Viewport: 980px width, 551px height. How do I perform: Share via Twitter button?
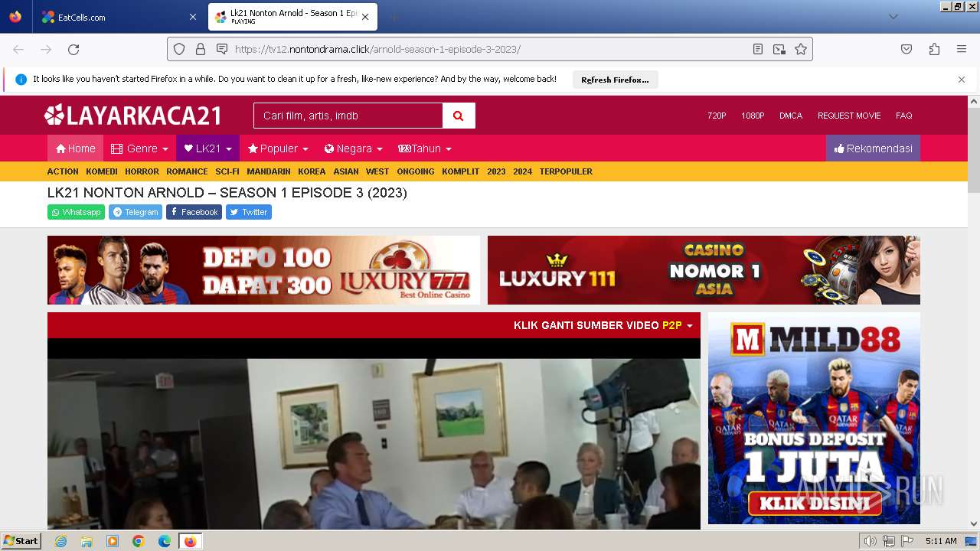[x=249, y=212]
